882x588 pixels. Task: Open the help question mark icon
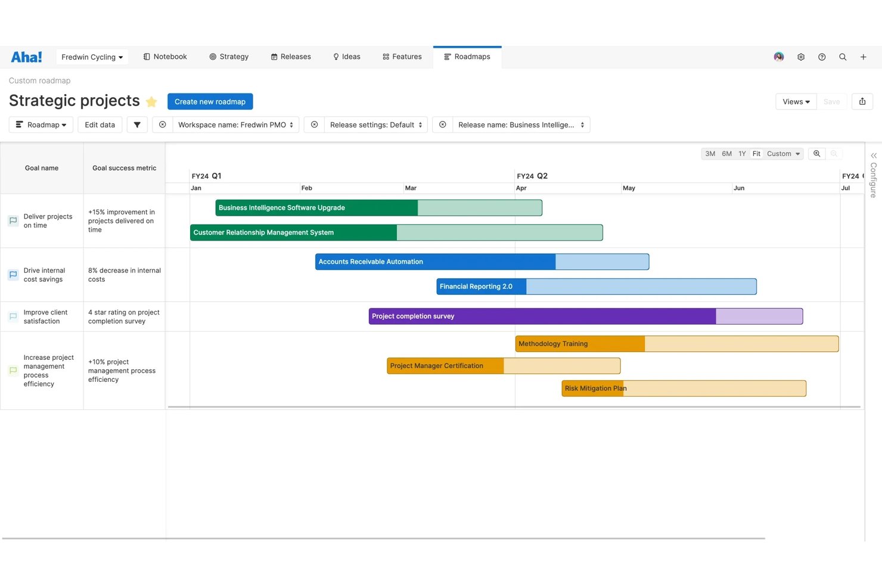tap(822, 57)
